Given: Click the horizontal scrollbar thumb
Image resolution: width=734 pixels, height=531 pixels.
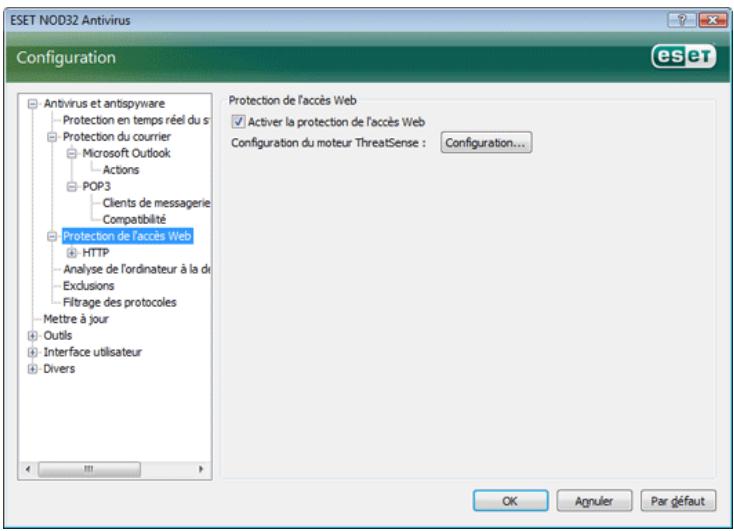Looking at the screenshot, I should (x=89, y=469).
